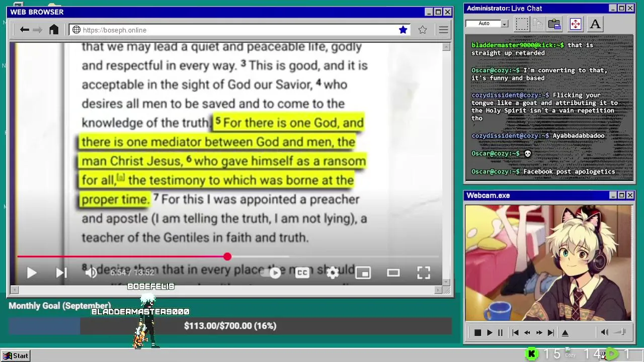The width and height of the screenshot is (644, 362).
Task: Click browser horizontal scrollbar left arrow
Action: point(14,290)
